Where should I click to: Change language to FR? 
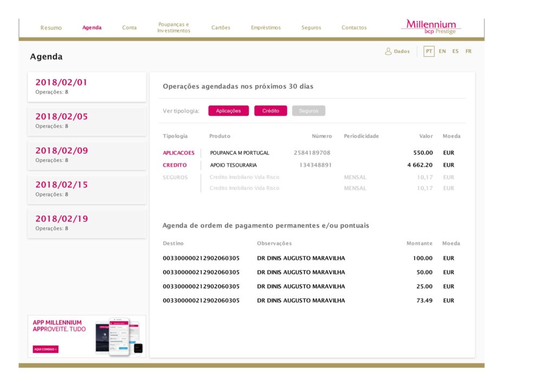(468, 51)
